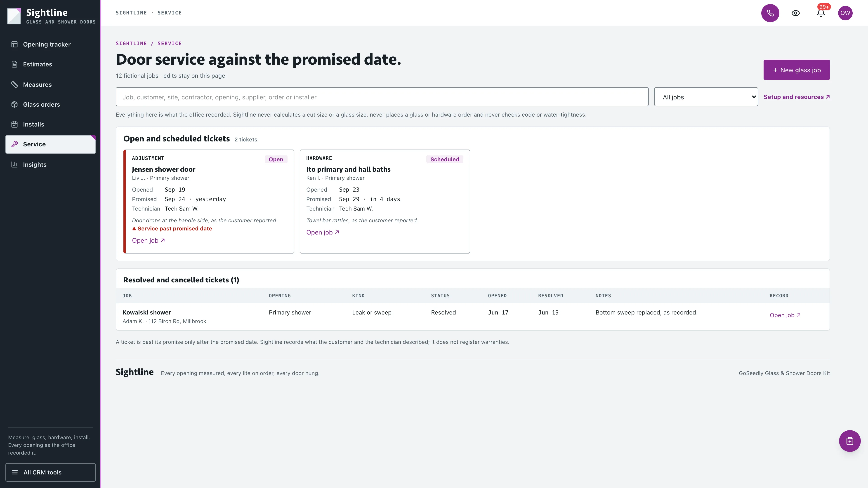Click the New glass job button
This screenshot has width=868, height=488.
(797, 70)
